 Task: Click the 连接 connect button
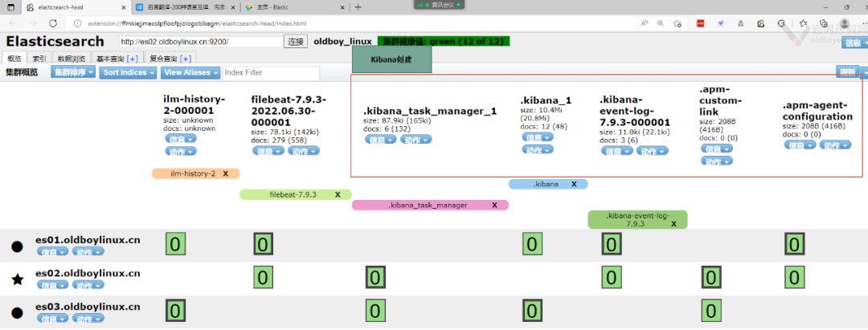295,42
